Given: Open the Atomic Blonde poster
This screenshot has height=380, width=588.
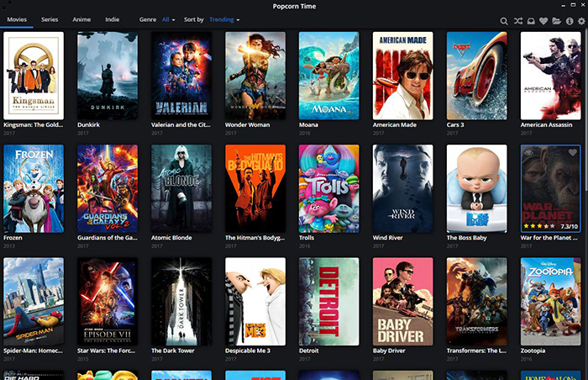Looking at the screenshot, I should pos(181,188).
